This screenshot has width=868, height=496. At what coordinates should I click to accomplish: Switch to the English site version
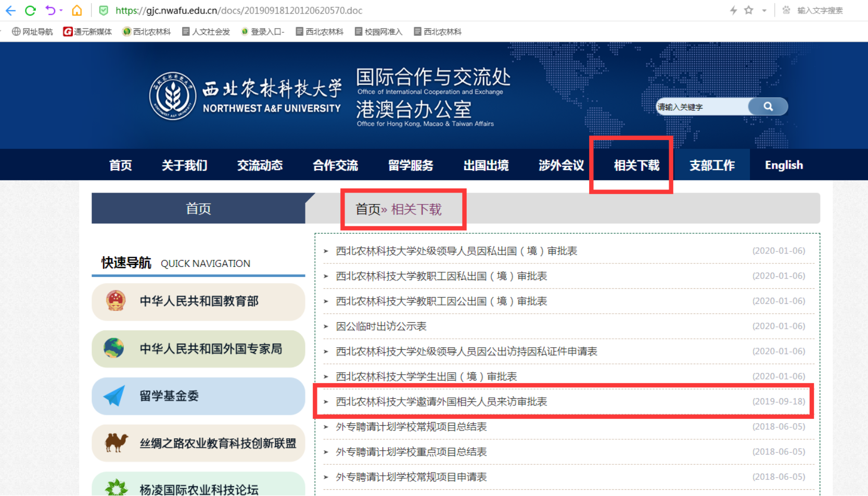783,166
